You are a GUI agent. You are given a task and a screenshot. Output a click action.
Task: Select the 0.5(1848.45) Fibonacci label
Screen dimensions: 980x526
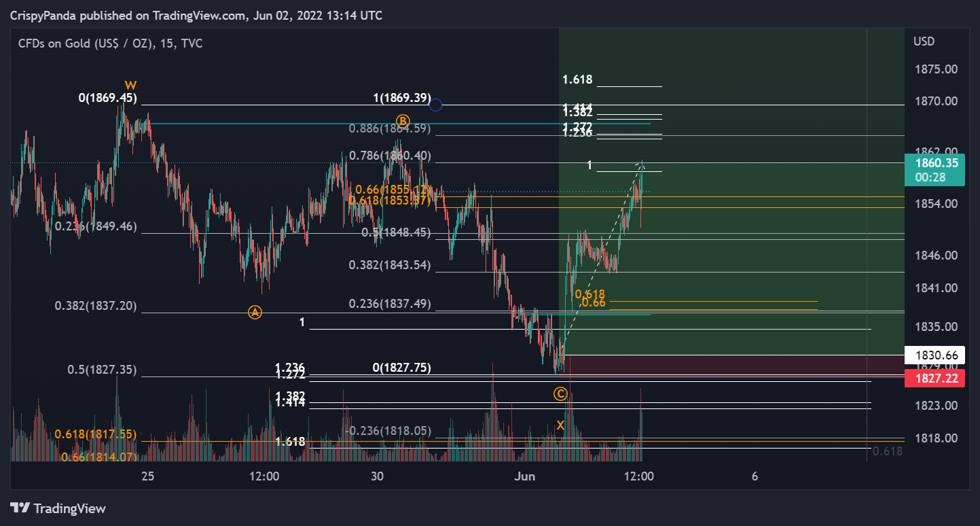coord(397,232)
